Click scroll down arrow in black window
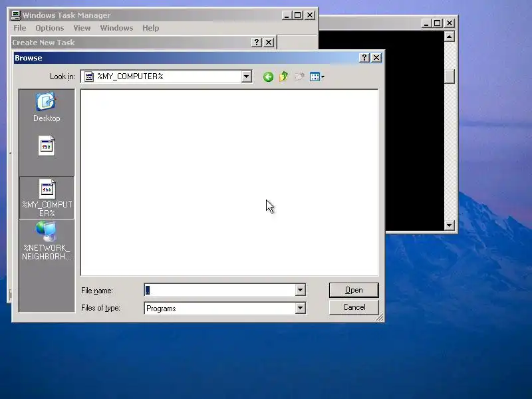532x399 pixels. [450, 225]
